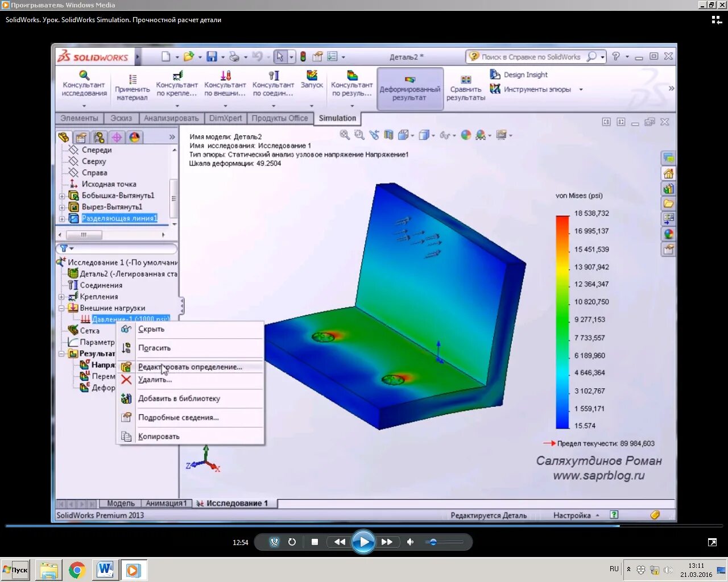Switch to Модель bottom tab
Image resolution: width=728 pixels, height=582 pixels.
[121, 503]
